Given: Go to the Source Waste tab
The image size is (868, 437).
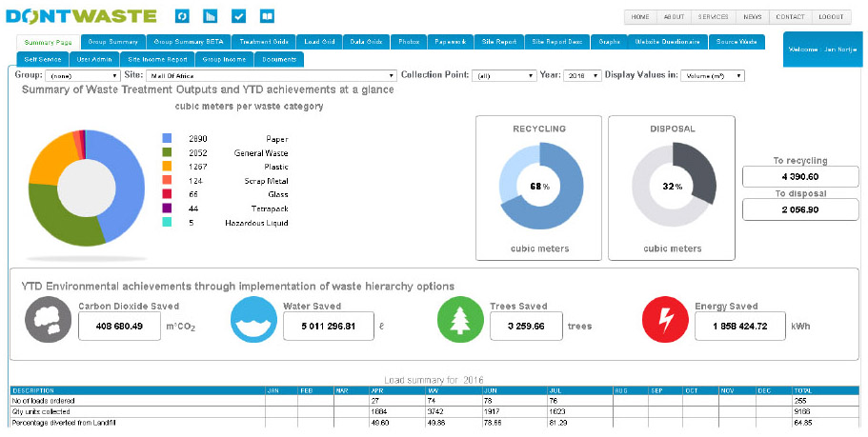Looking at the screenshot, I should [x=737, y=42].
